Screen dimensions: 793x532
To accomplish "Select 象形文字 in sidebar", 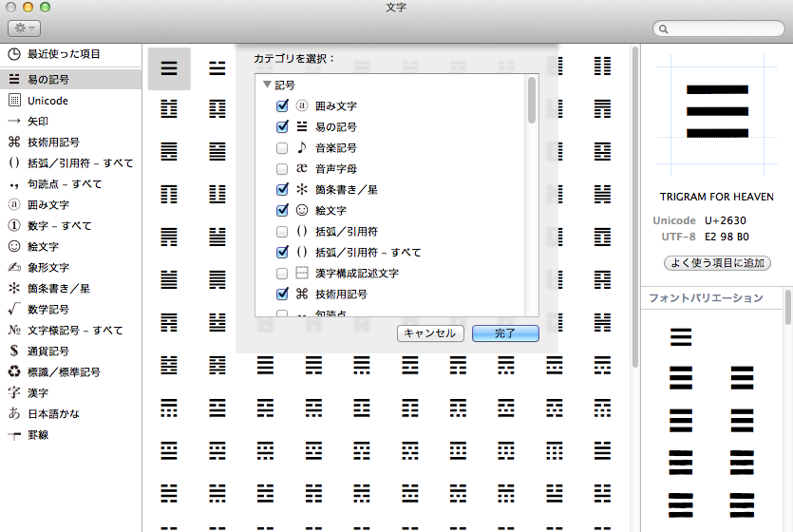I will point(71,268).
